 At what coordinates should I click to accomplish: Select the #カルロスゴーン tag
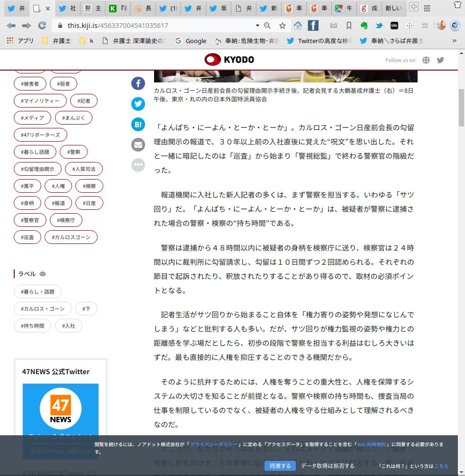71,237
